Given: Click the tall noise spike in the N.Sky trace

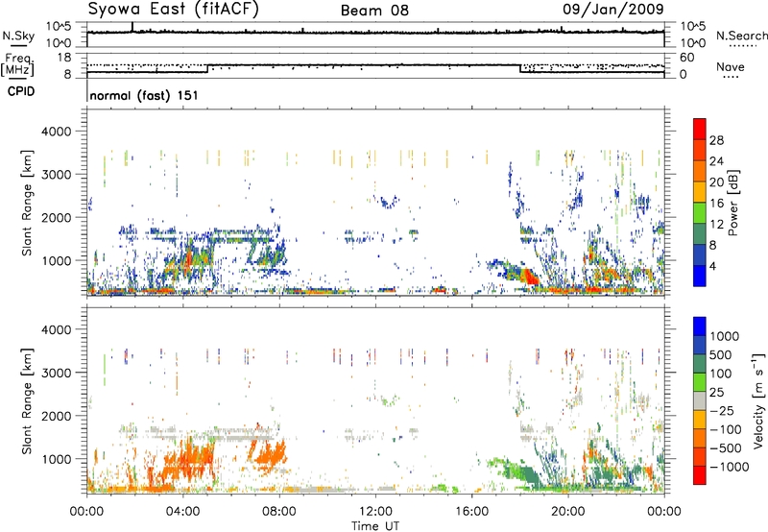Looking at the screenshot, I should 132,27.
